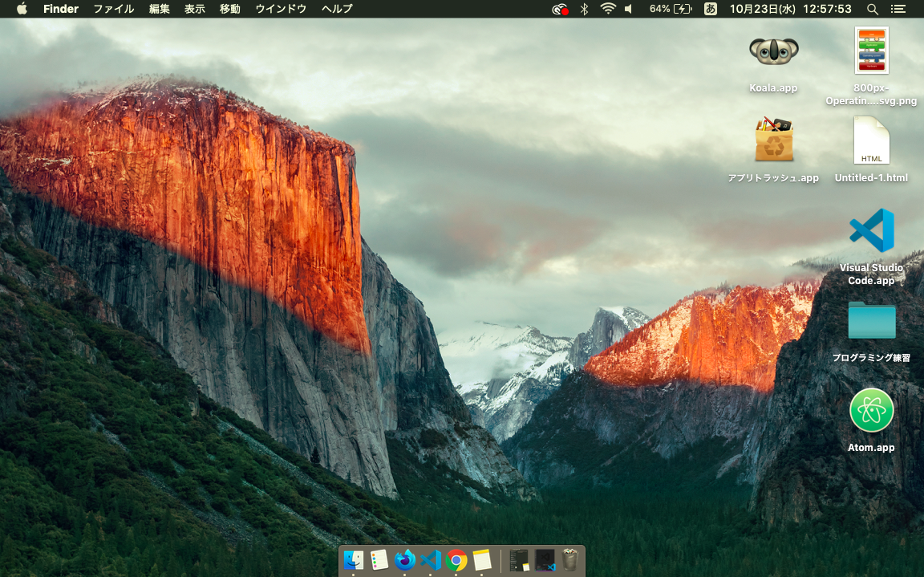This screenshot has width=924, height=577.
Task: Open the あ input source menu
Action: [x=711, y=9]
